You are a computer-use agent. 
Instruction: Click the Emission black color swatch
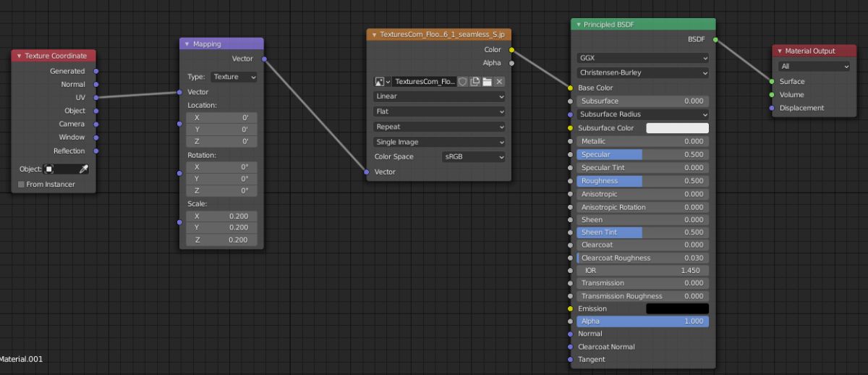click(677, 308)
